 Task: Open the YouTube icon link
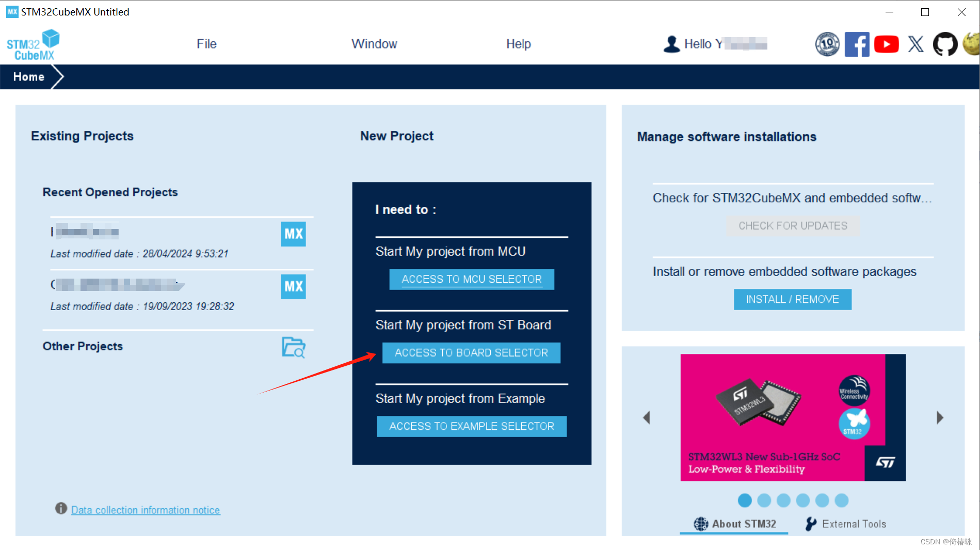[886, 44]
